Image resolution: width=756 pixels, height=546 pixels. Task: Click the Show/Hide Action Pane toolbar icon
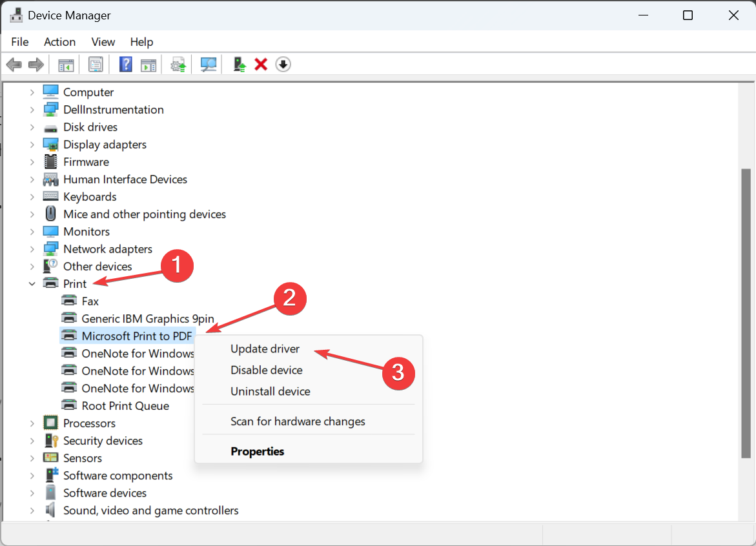[148, 65]
